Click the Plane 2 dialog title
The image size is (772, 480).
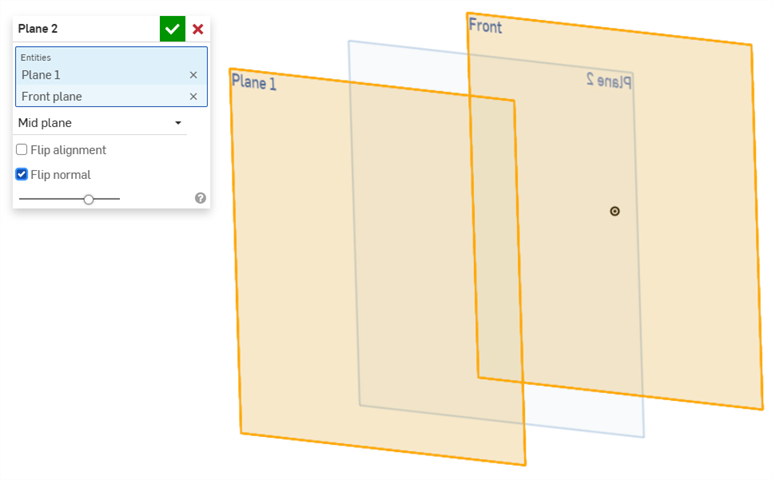[38, 29]
